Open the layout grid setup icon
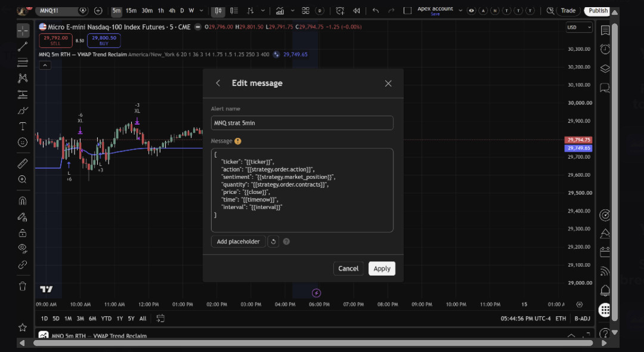 click(x=305, y=11)
